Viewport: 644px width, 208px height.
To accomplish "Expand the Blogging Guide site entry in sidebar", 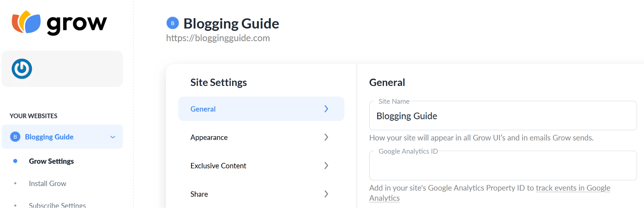I will 62,137.
